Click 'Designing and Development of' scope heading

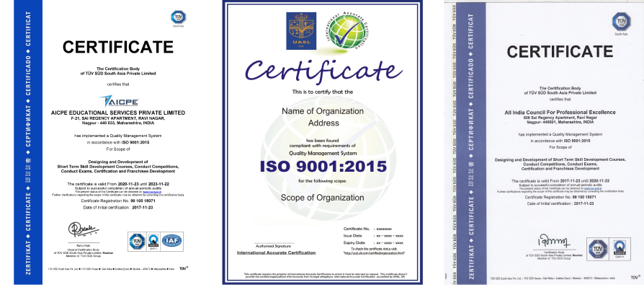(118, 162)
